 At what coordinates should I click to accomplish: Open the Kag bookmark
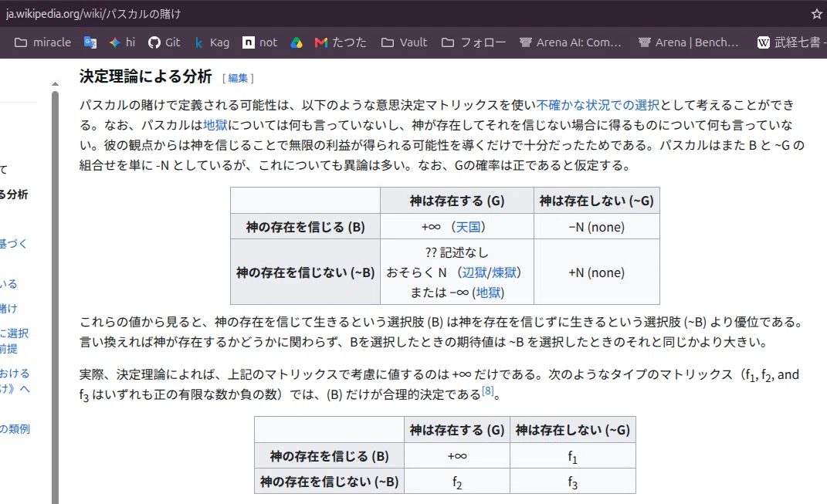[x=212, y=42]
